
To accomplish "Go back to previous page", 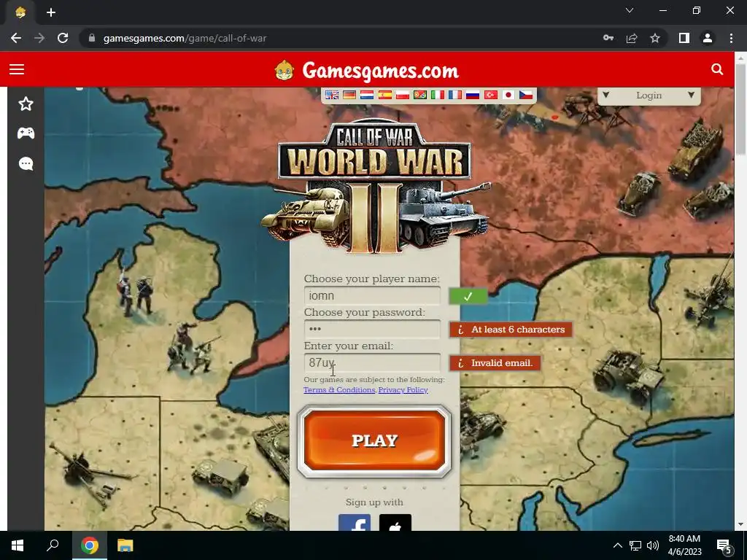I will pyautogui.click(x=16, y=38).
